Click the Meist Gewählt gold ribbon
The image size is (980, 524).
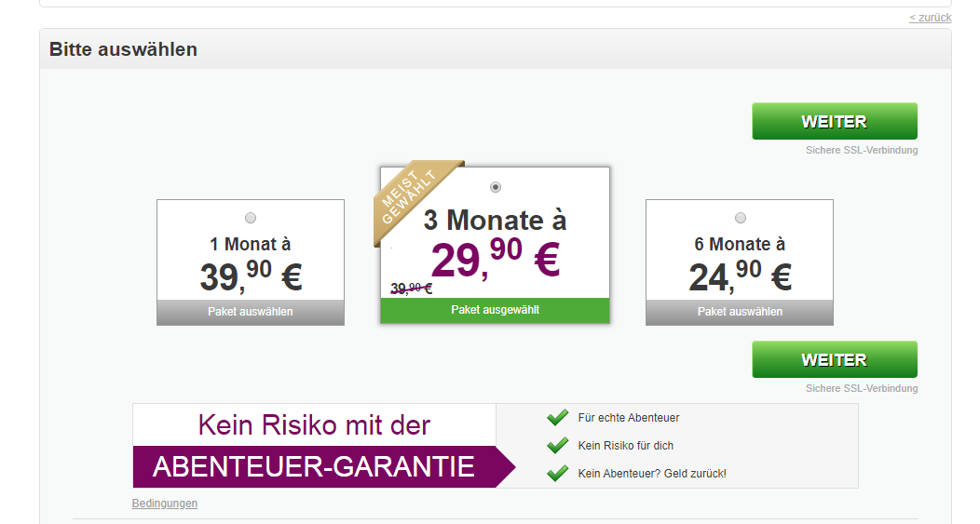[410, 197]
